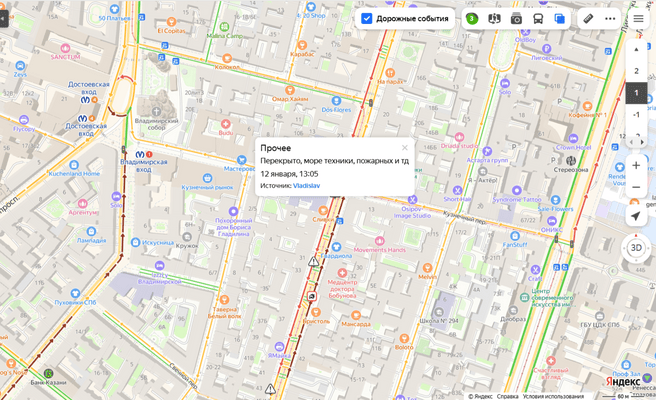This screenshot has width=656, height=400.
Task: Open street panoramas camera icon
Action: (516, 18)
